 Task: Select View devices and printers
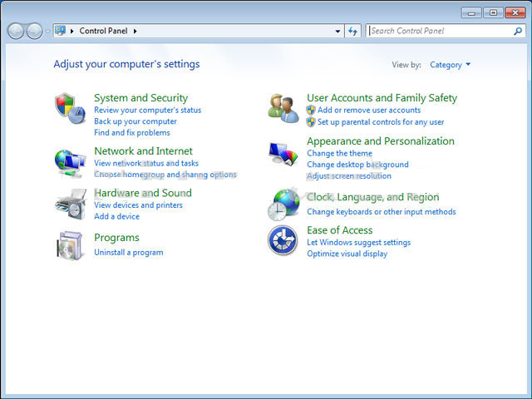pos(138,205)
